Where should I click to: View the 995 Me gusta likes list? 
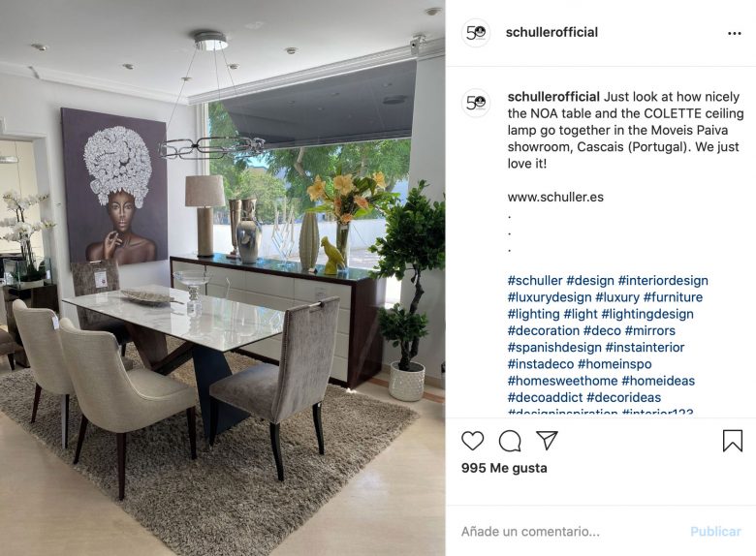click(x=504, y=468)
